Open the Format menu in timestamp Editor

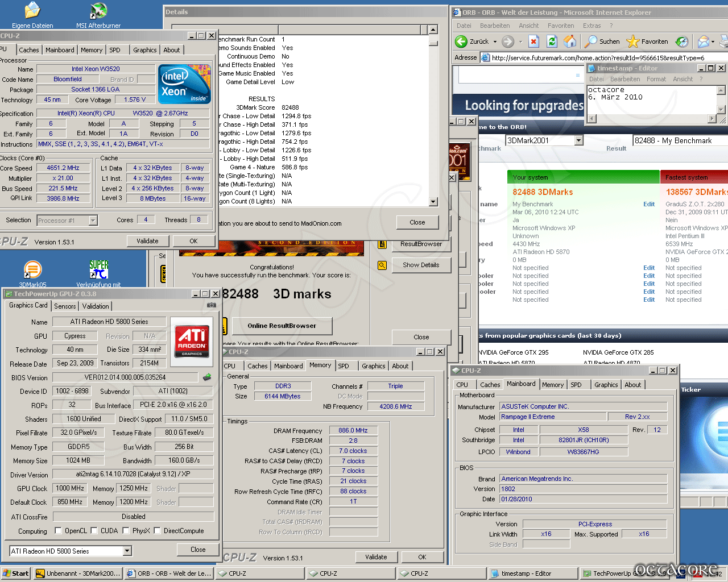click(x=656, y=79)
